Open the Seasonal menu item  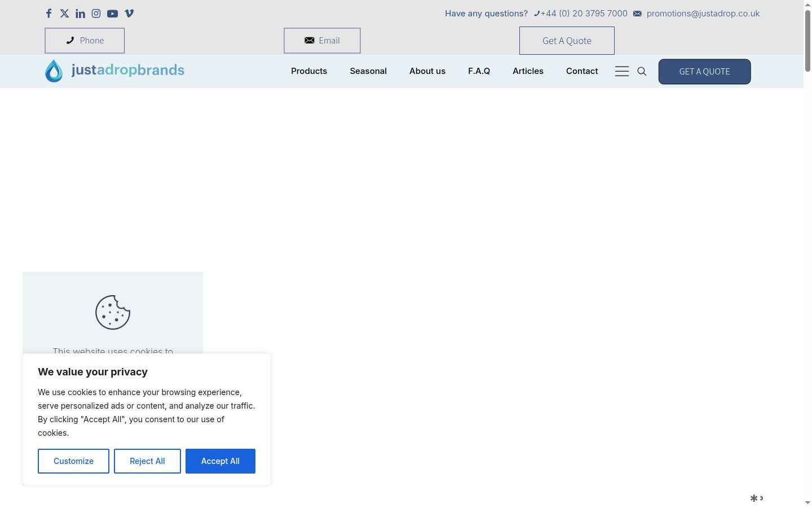[x=368, y=71]
